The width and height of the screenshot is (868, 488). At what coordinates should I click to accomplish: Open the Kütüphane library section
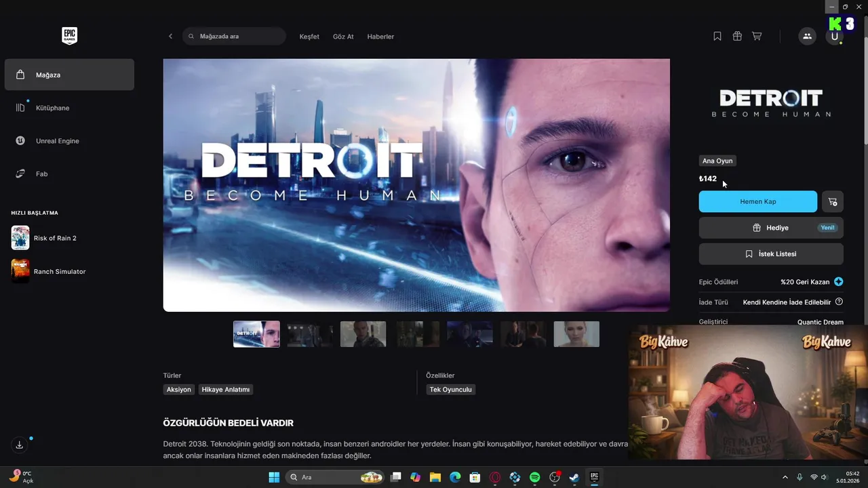[x=69, y=108]
